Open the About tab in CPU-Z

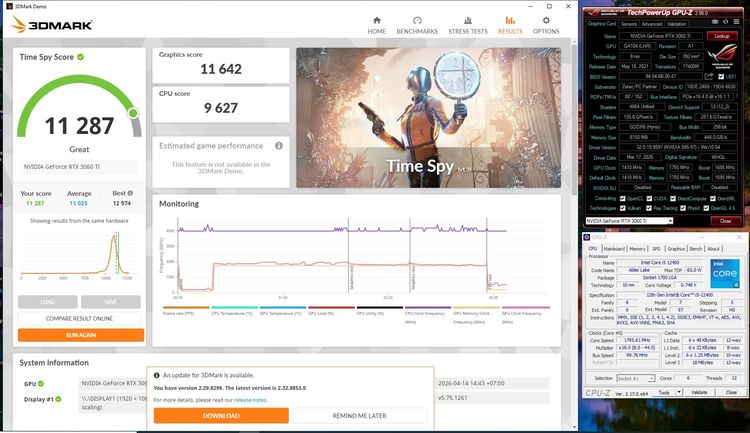coord(713,249)
